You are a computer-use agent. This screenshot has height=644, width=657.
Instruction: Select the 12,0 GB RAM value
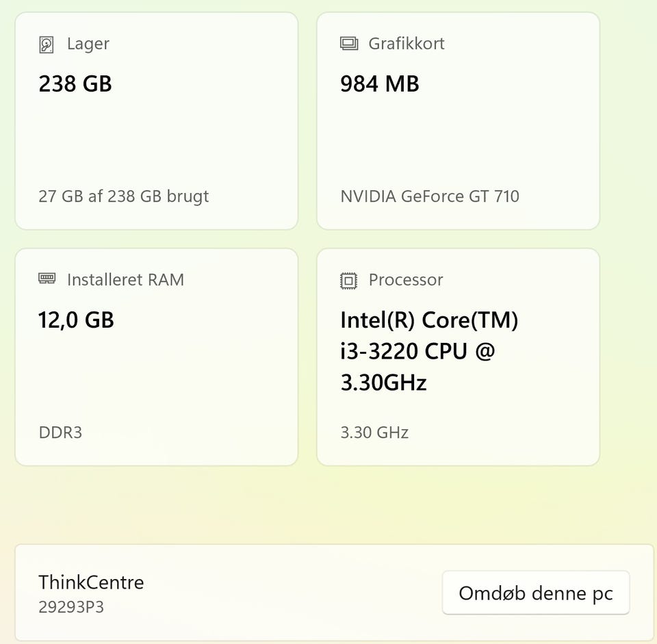(76, 320)
